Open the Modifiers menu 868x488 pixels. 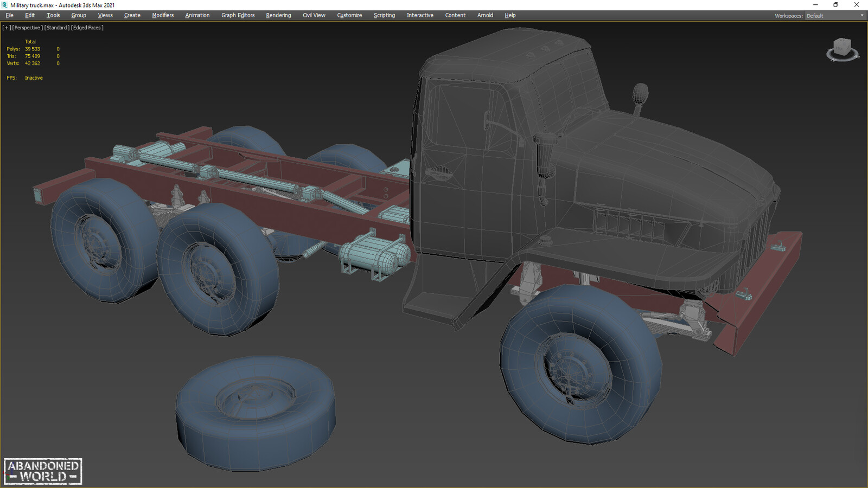[x=163, y=15]
